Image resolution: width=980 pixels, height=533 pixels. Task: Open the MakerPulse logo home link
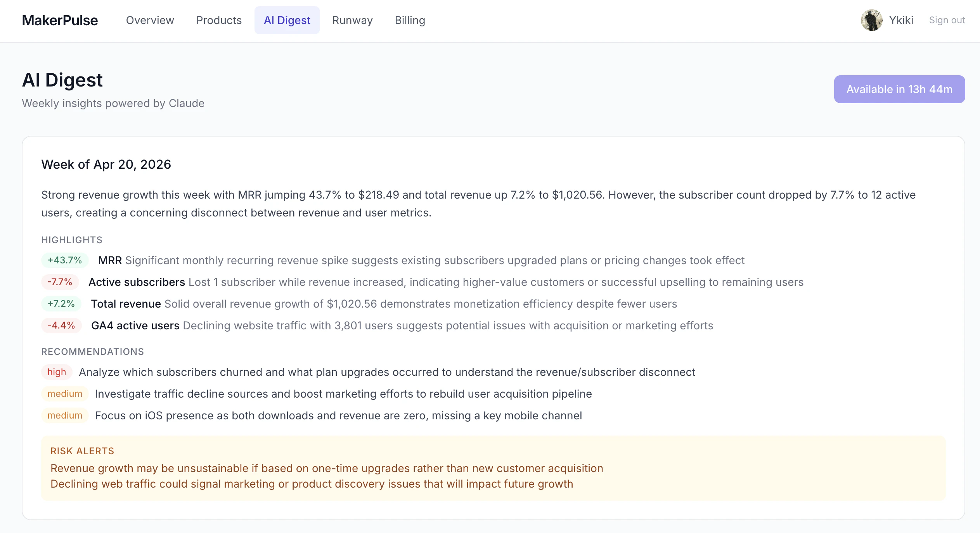pyautogui.click(x=60, y=20)
